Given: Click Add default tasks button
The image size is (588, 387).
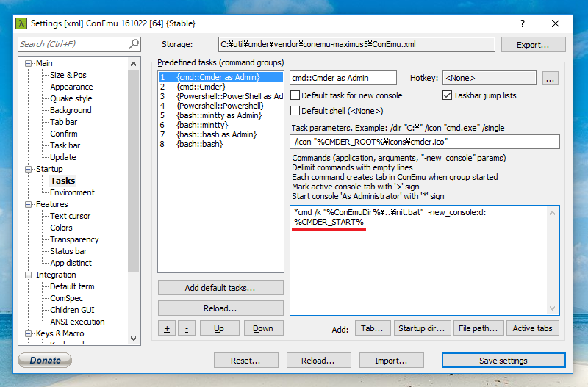Looking at the screenshot, I should click(220, 288).
